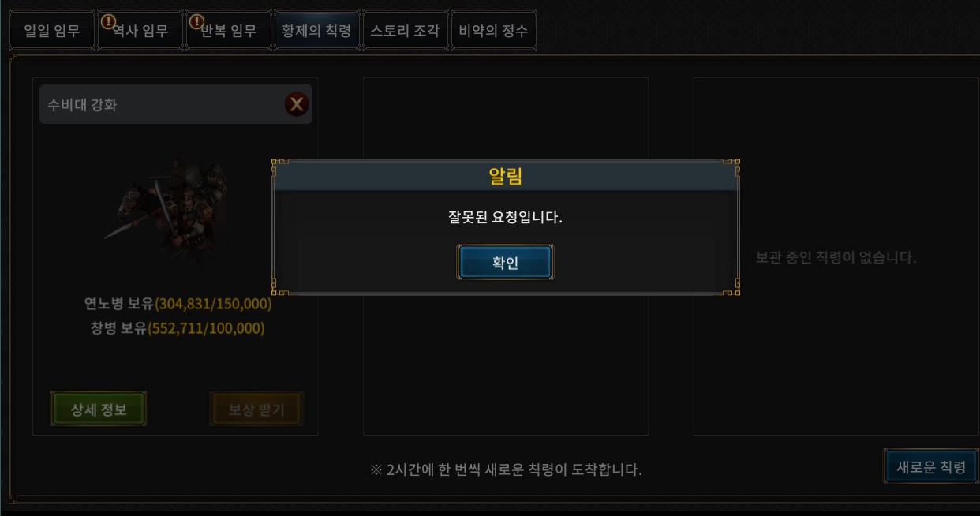The height and width of the screenshot is (516, 980).
Task: Open 상세 정보 for the edict
Action: click(99, 409)
